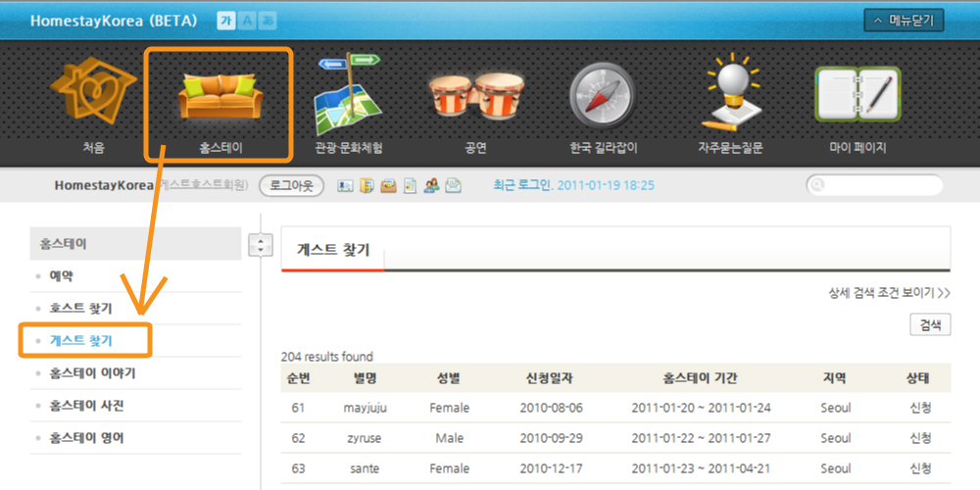Click application date 2010-12-17
The width and height of the screenshot is (980, 490).
point(551,468)
